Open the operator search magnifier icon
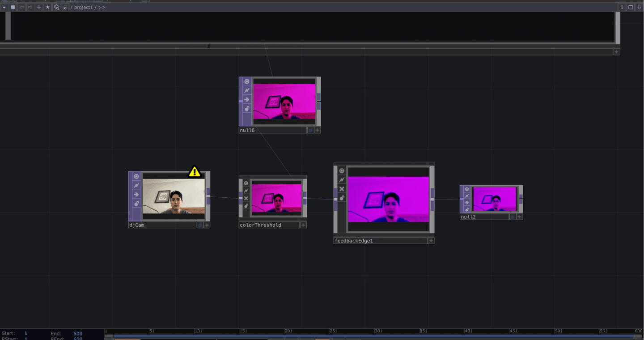The height and width of the screenshot is (340, 644). 56,7
